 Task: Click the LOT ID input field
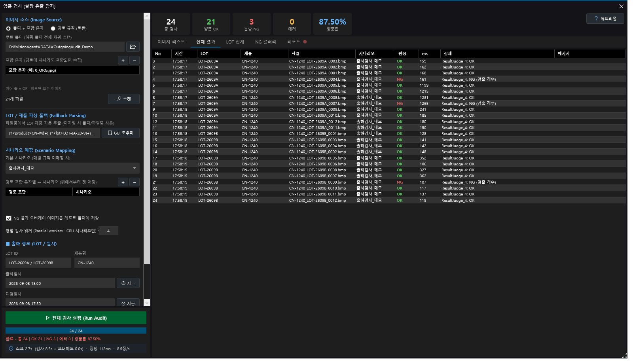tap(38, 263)
